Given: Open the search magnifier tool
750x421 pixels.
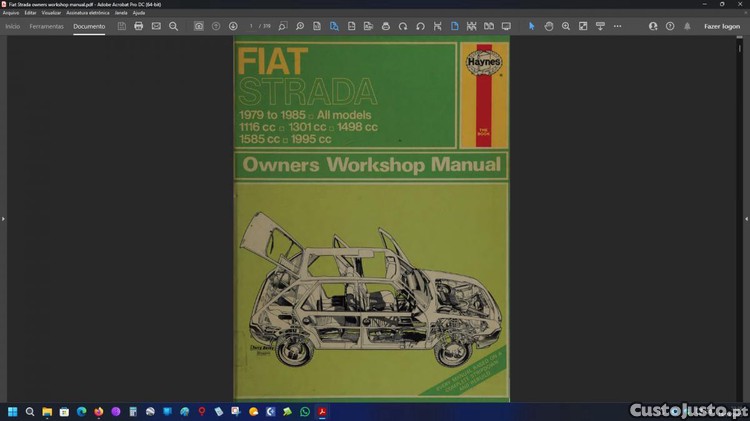Looking at the screenshot, I should [173, 26].
